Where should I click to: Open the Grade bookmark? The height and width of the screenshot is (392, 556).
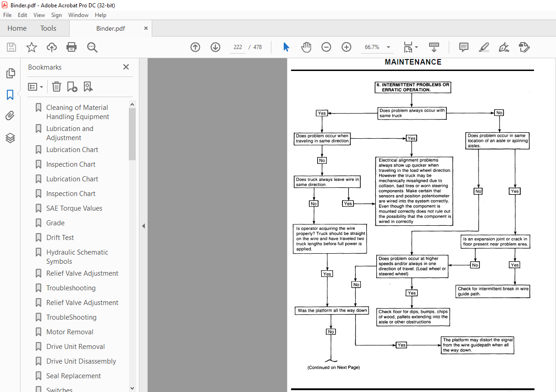55,223
